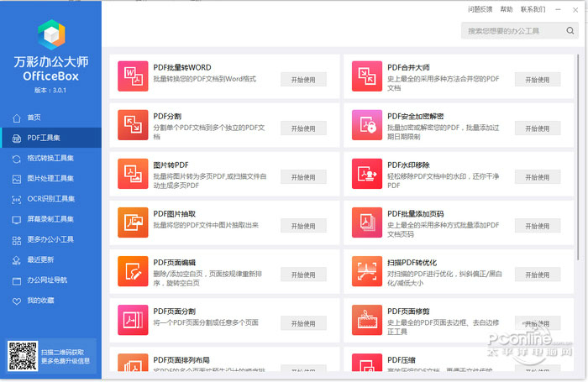Click 开始使用 for PDF批量添加页码

tap(538, 226)
